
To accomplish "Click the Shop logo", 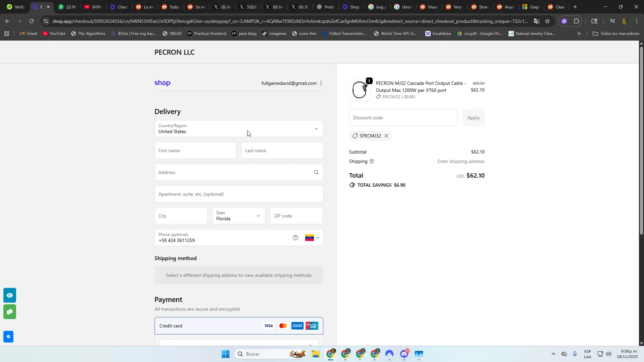I will (162, 83).
